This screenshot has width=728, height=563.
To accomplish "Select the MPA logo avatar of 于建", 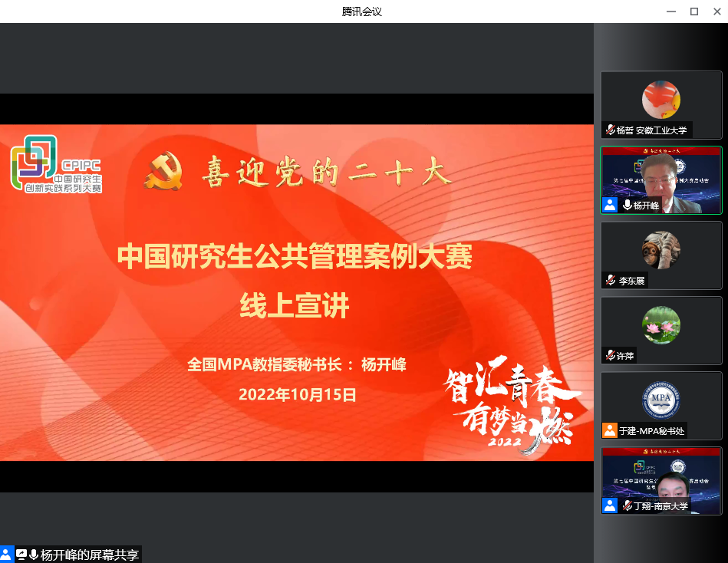I will 660,400.
